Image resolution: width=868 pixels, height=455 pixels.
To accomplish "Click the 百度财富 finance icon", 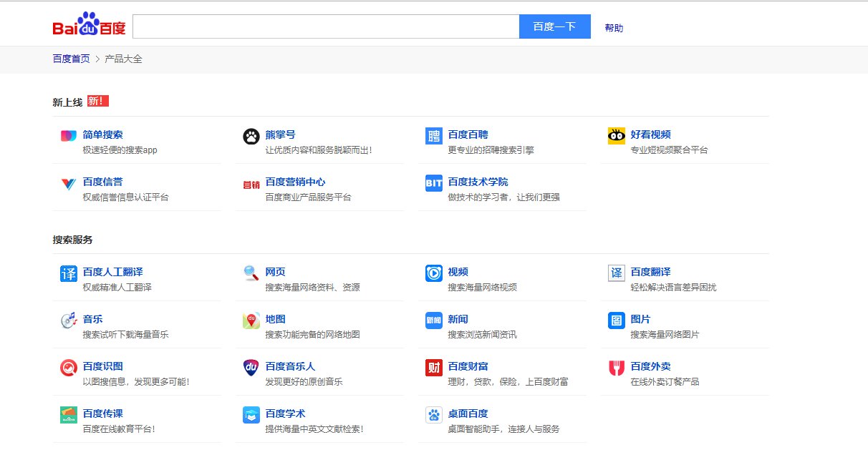I will pos(433,366).
